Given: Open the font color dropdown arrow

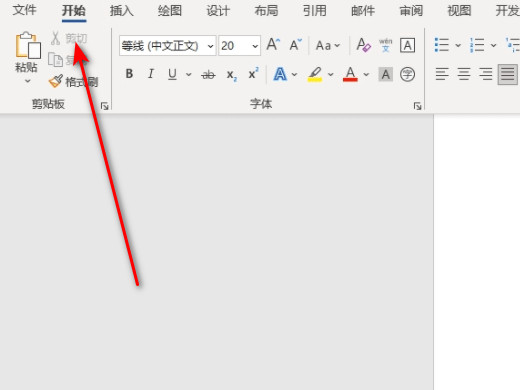Looking at the screenshot, I should coord(366,74).
